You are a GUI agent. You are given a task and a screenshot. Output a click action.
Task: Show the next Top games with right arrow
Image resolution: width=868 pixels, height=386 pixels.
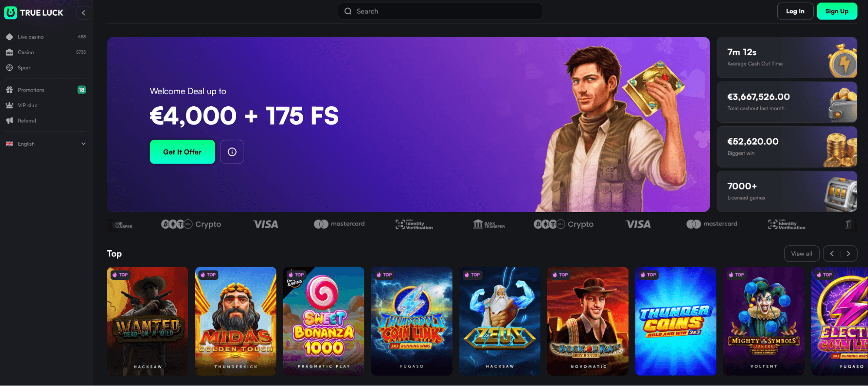[x=848, y=254]
